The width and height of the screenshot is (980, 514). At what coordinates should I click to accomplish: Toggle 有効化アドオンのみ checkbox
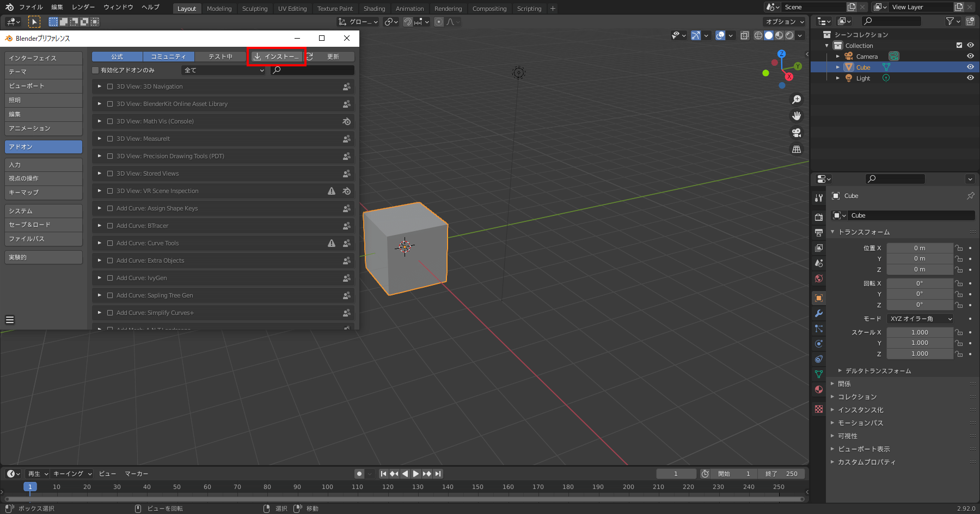[95, 70]
